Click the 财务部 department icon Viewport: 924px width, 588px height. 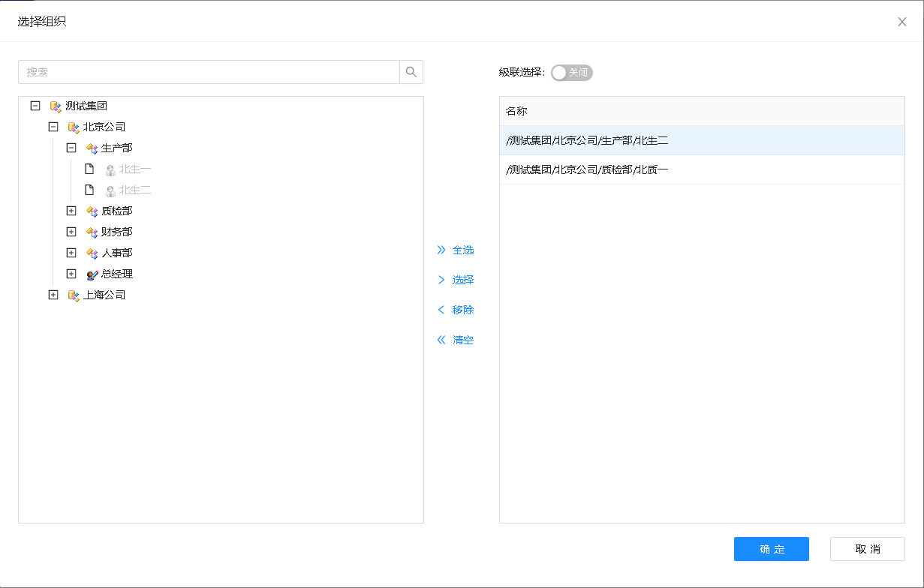[x=92, y=232]
